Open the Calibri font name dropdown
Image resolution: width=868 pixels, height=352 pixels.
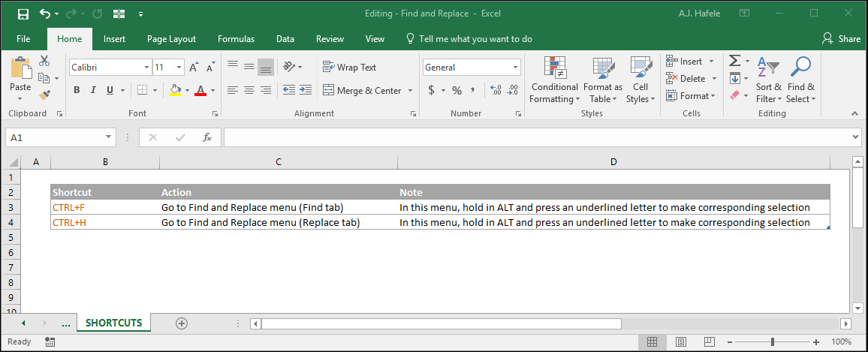(x=146, y=68)
